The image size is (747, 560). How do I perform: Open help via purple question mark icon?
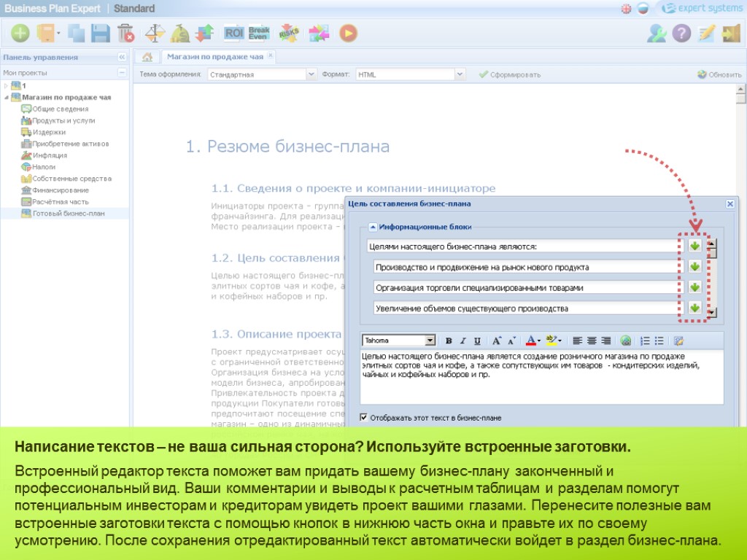681,34
